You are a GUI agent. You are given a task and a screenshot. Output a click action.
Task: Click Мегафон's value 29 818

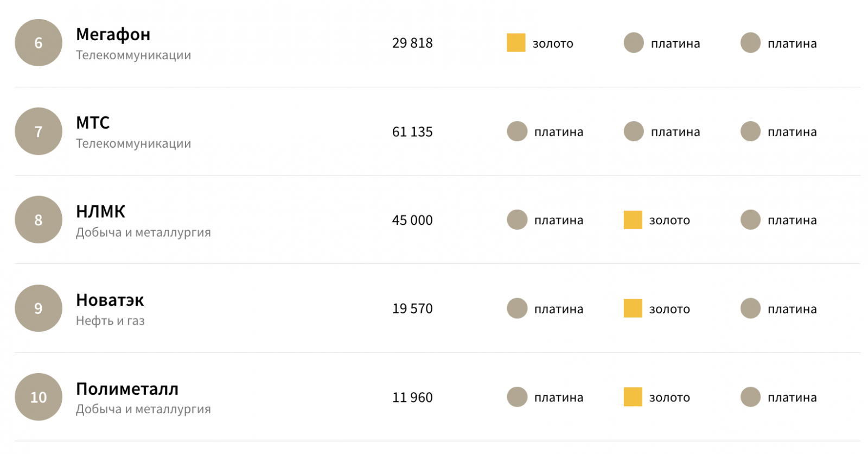click(412, 43)
